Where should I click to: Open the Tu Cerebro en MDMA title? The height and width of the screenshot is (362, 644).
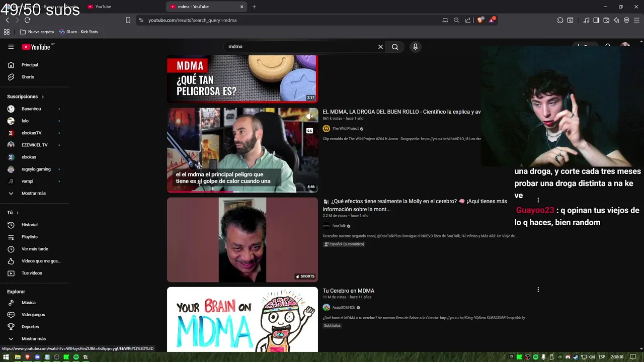pyautogui.click(x=349, y=291)
